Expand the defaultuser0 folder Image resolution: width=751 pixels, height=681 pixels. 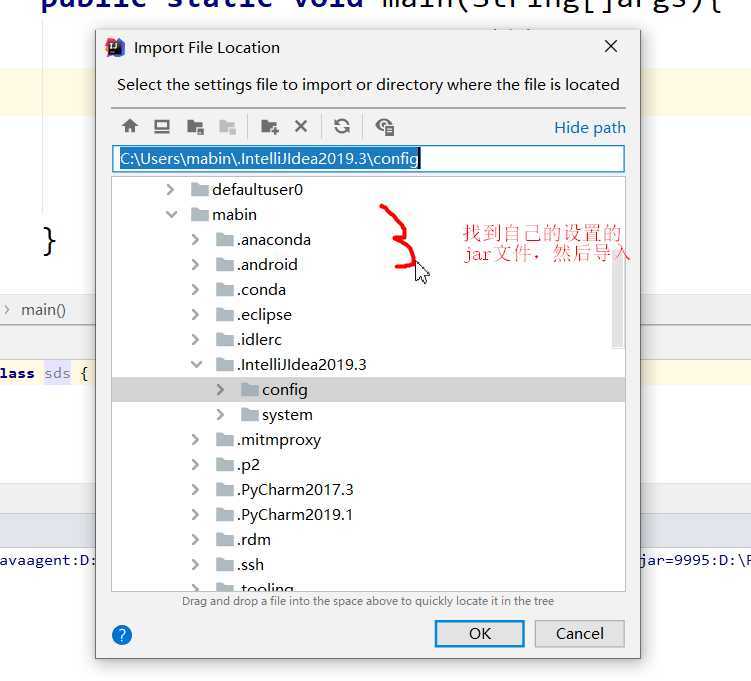170,190
